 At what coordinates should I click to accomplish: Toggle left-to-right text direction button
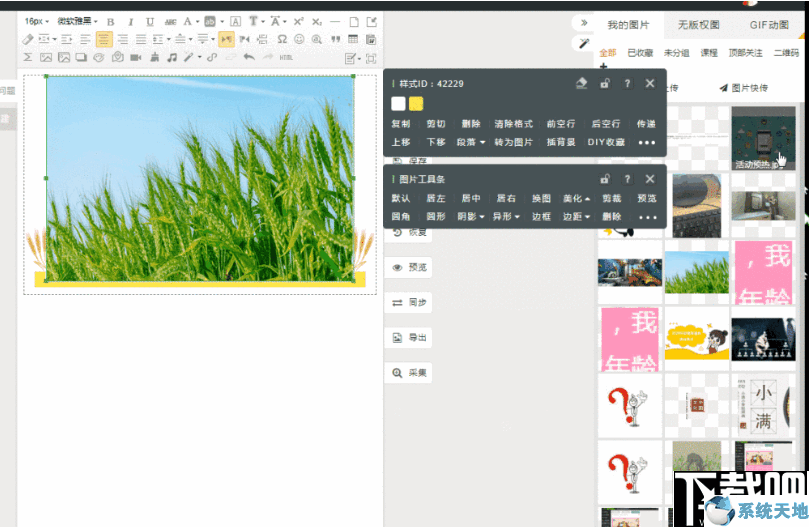(x=226, y=39)
